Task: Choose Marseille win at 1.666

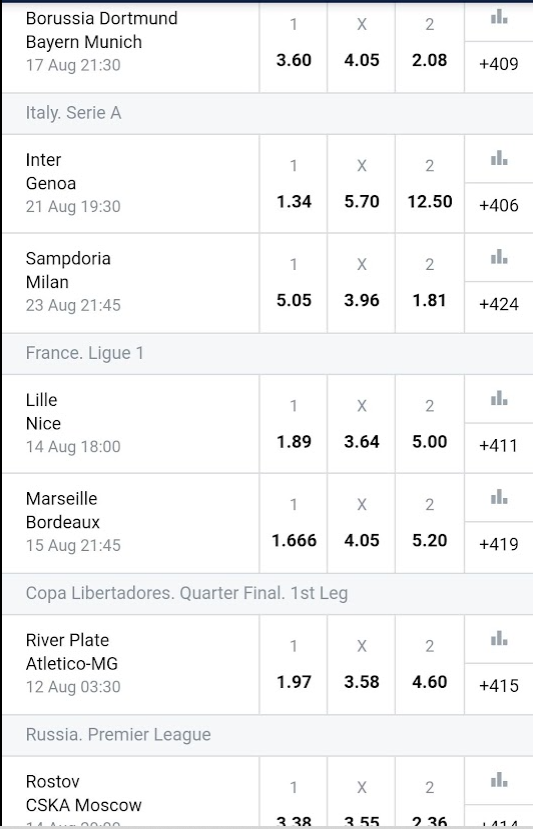Action: point(293,523)
